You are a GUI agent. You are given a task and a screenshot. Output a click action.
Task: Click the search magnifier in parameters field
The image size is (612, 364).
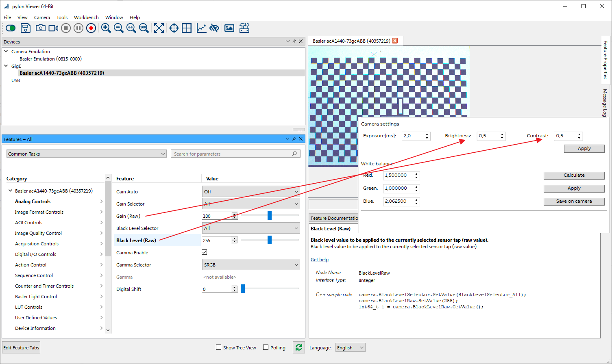click(x=295, y=154)
